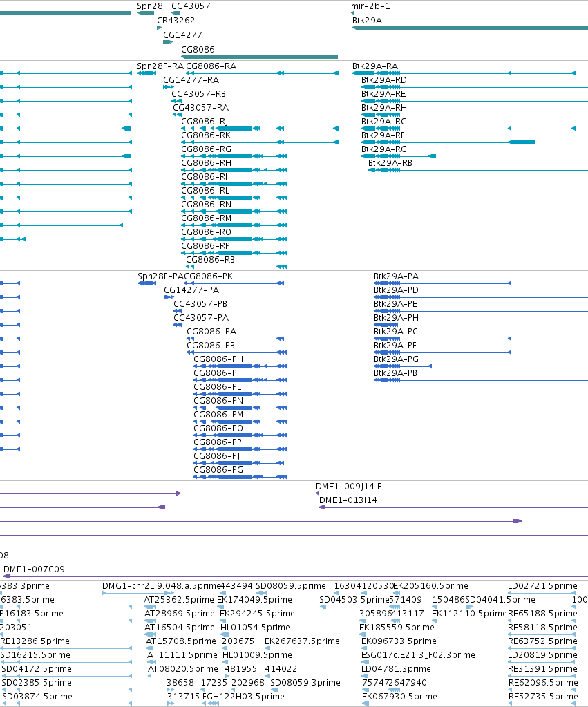Select the DME1-009J14.F clone label
Viewport: 588px width, 707px height.
[348, 487]
